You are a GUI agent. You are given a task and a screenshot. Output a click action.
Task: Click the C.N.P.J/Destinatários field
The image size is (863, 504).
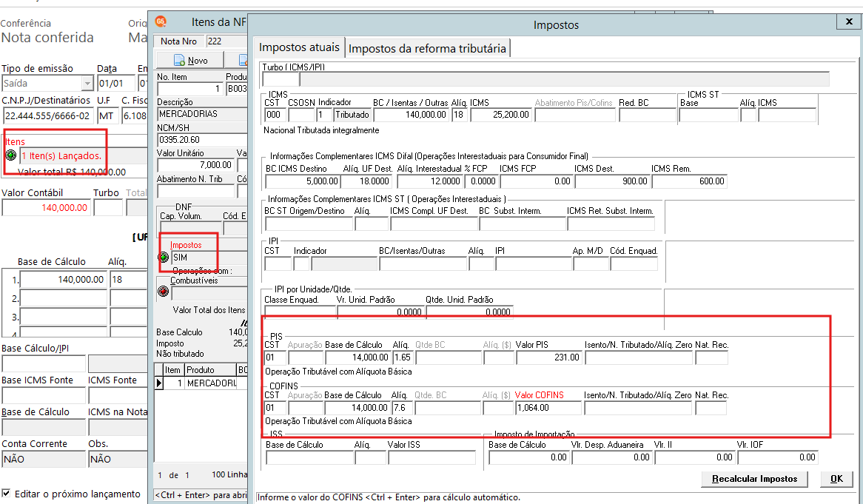[48, 116]
